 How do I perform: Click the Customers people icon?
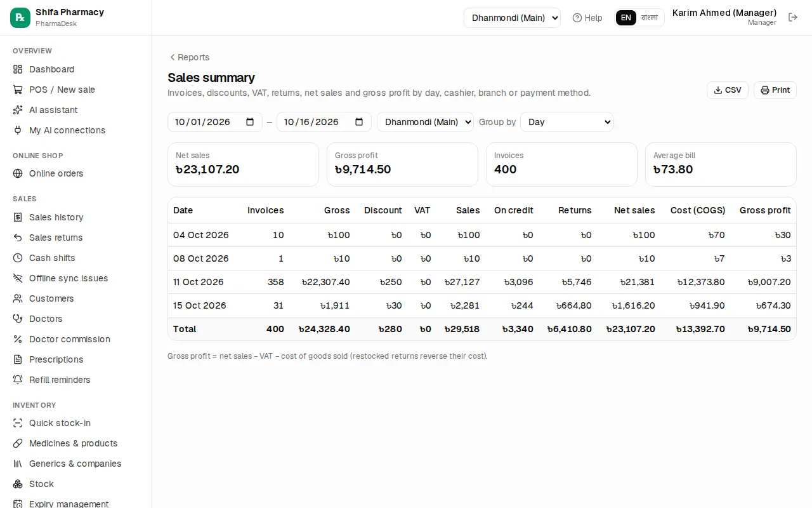(18, 298)
